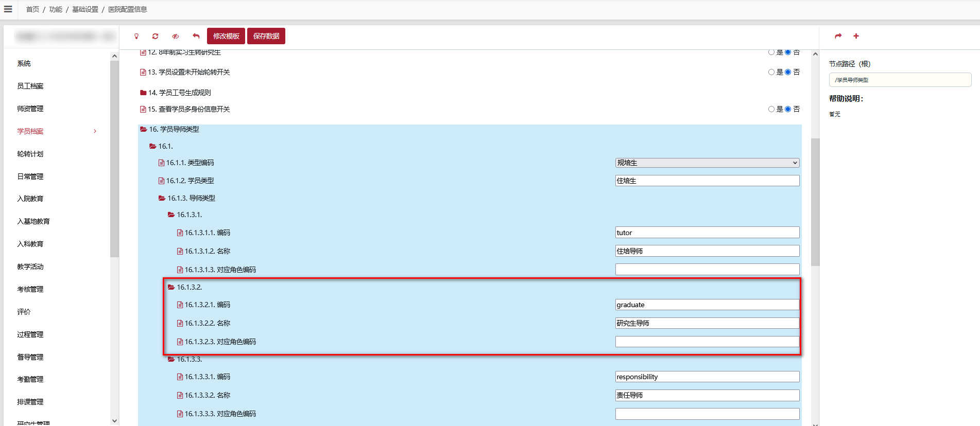The width and height of the screenshot is (980, 426).
Task: Select 轮转计划 in the sidebar
Action: click(30, 154)
